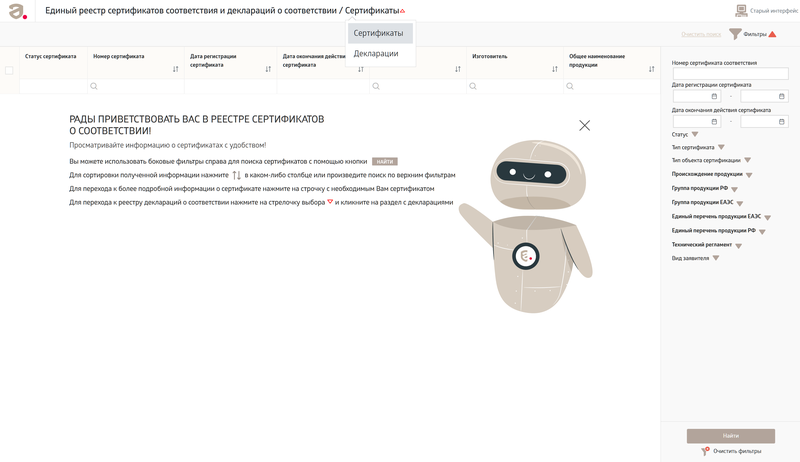Open the old interface monitor icon
Image resolution: width=800 pixels, height=462 pixels.
click(x=741, y=10)
